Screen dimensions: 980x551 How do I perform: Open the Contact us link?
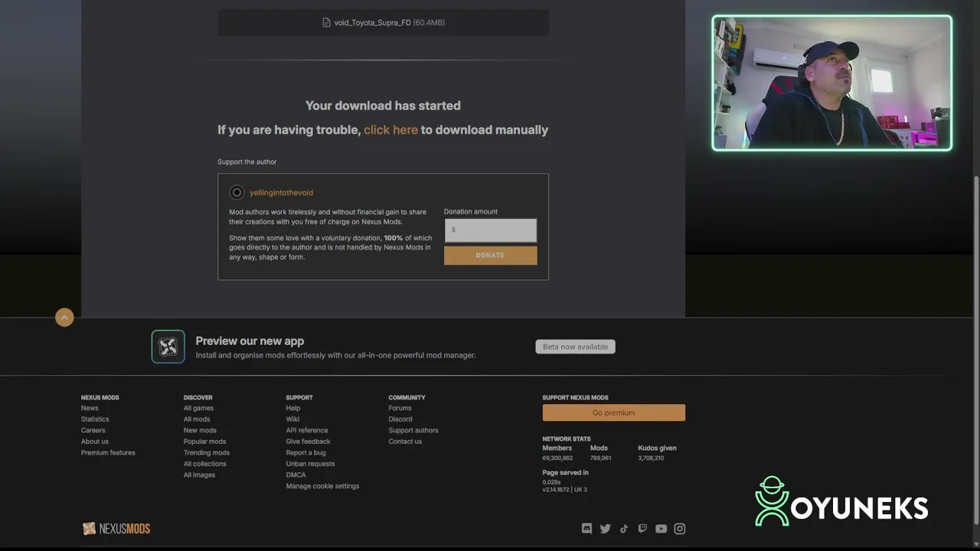[405, 442]
